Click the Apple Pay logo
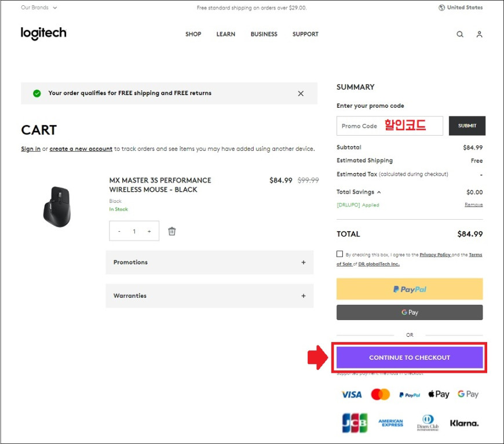 click(439, 394)
